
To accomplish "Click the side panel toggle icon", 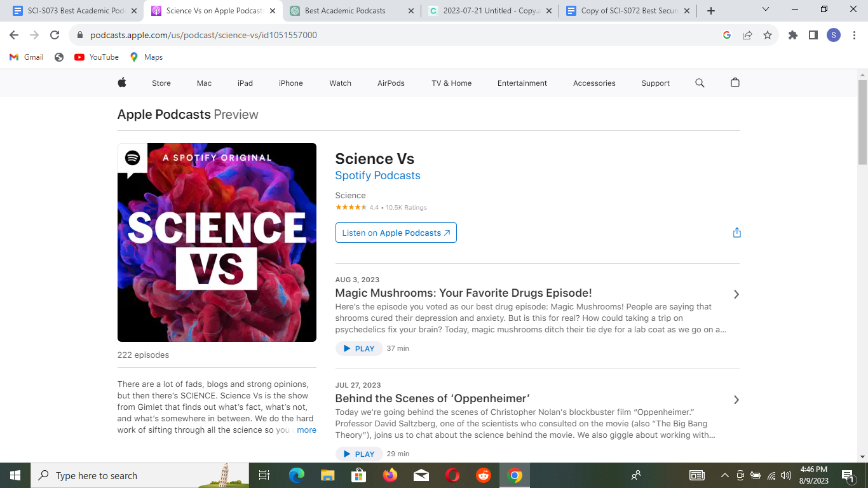I will (813, 35).
